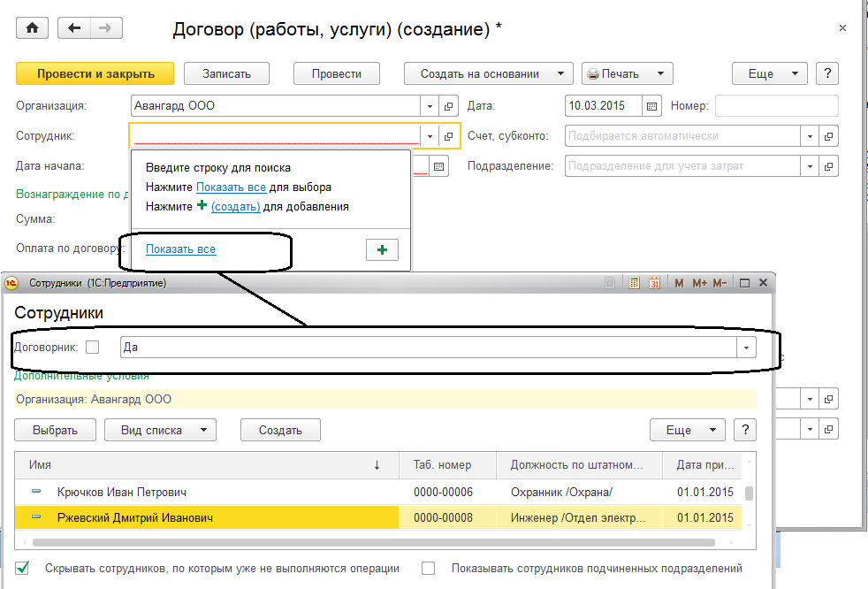Open the Печать menu
868x589 pixels.
click(x=627, y=74)
